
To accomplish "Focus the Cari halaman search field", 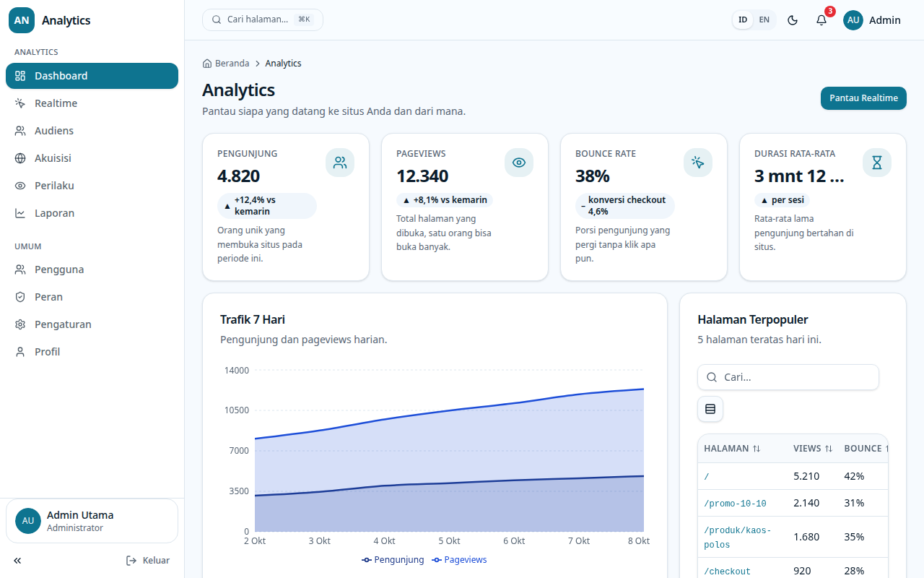I will coord(263,20).
